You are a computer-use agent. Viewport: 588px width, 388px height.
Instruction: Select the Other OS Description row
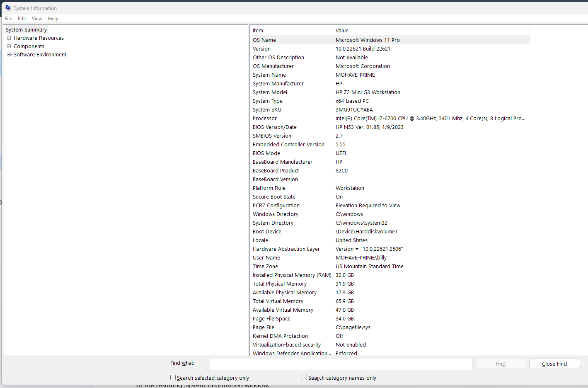point(390,58)
